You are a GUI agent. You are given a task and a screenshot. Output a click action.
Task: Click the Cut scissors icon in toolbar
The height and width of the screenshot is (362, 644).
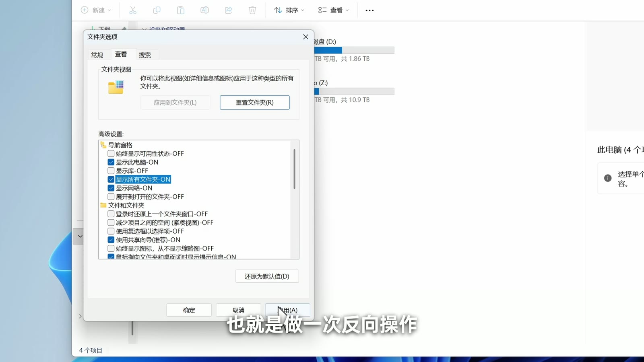[133, 10]
